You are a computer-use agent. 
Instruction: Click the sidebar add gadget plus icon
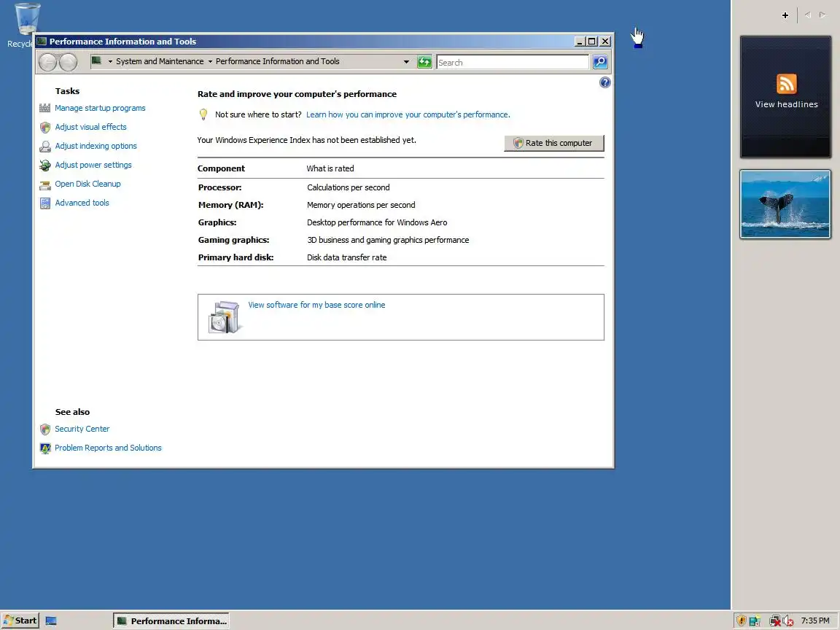click(785, 15)
